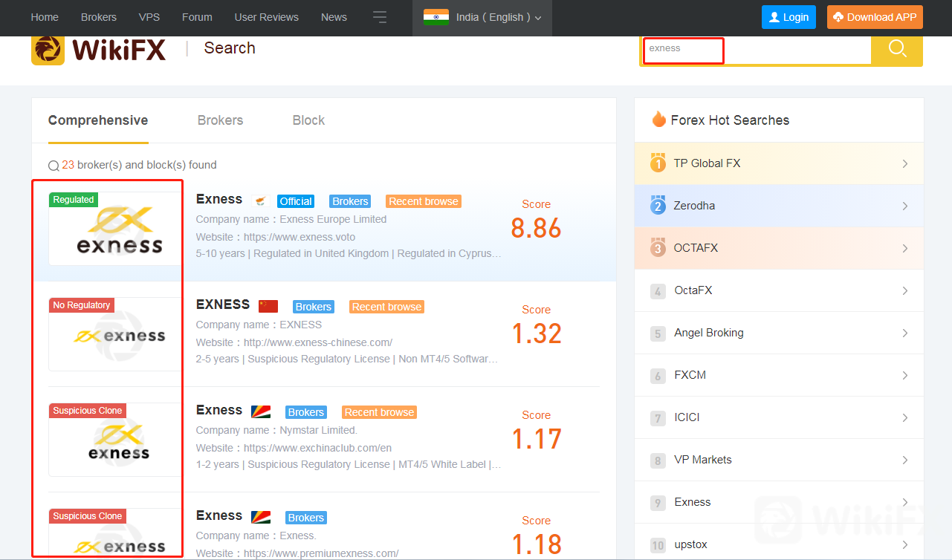Switch to the Brokers results tab
This screenshot has width=952, height=560.
[x=220, y=120]
